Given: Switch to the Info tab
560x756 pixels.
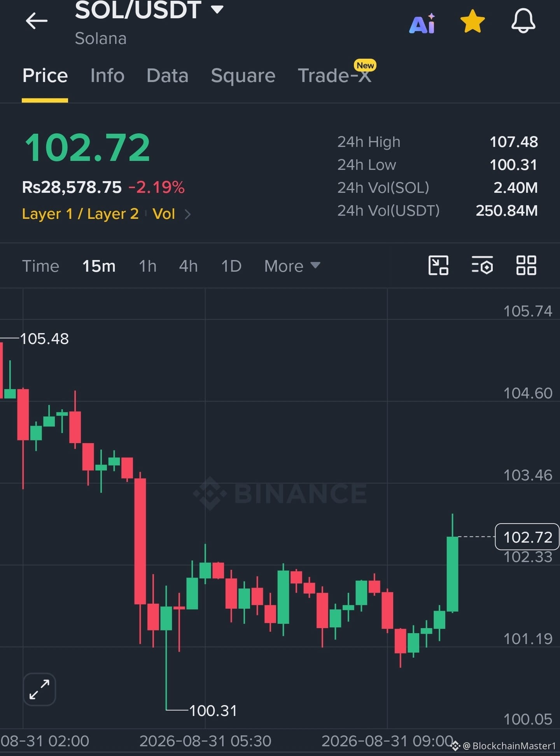Looking at the screenshot, I should [x=107, y=75].
